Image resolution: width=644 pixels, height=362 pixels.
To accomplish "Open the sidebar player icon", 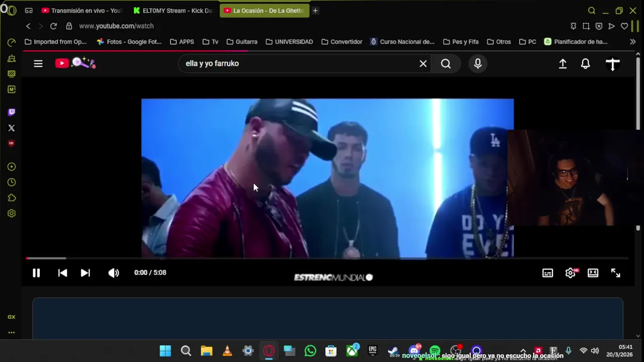I will [x=12, y=166].
